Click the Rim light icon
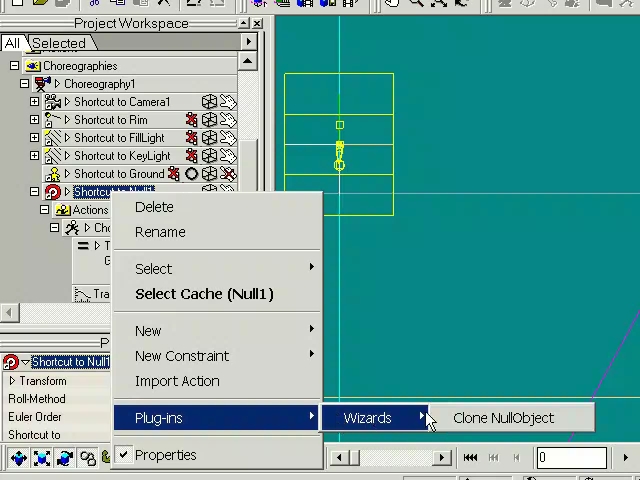This screenshot has width=640, height=480. 52,120
